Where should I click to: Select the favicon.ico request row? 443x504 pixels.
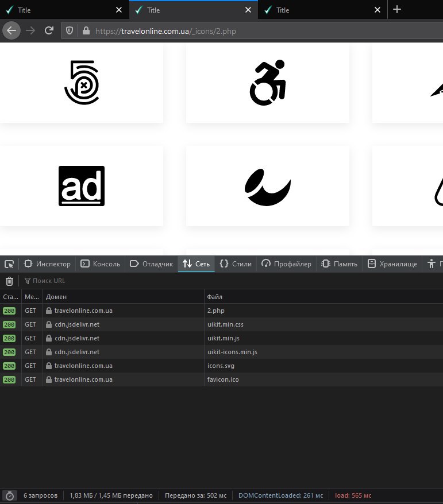pos(221,380)
